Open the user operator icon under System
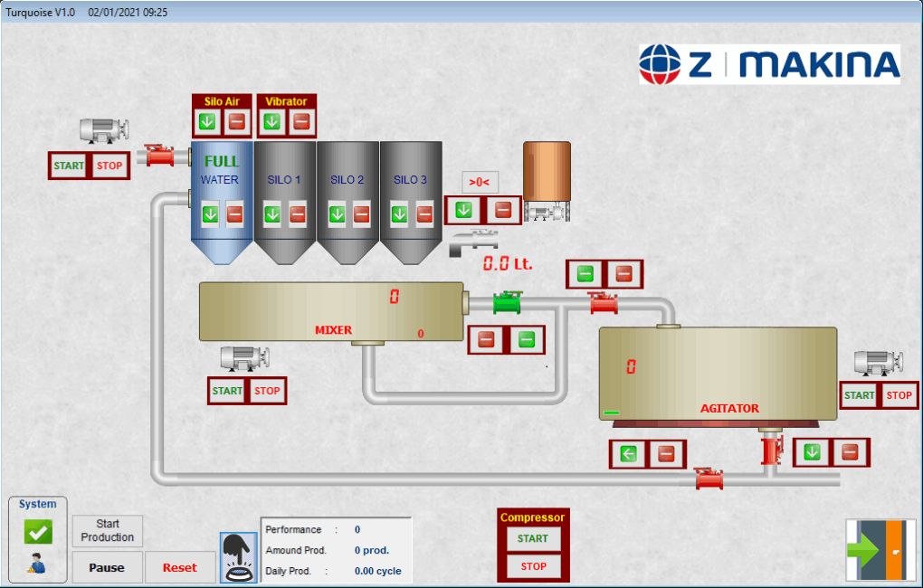 37,565
